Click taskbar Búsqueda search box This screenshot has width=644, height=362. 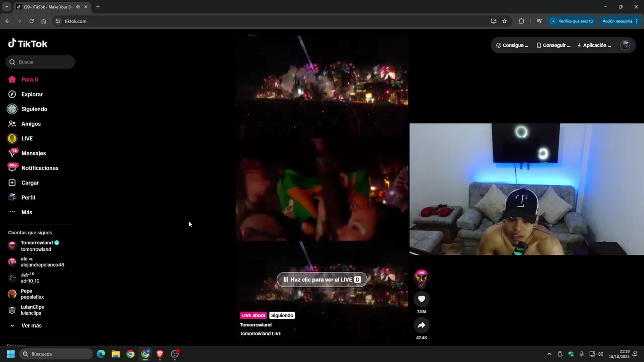click(x=56, y=354)
